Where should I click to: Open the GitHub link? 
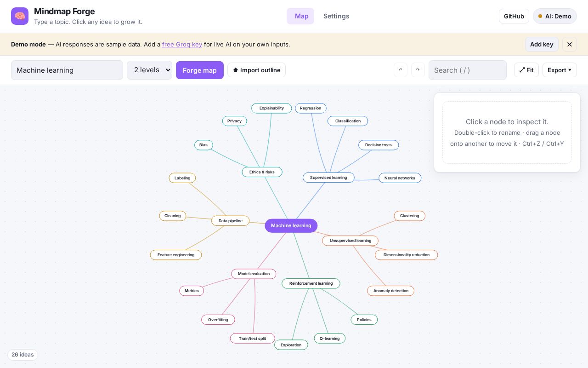[x=514, y=16]
